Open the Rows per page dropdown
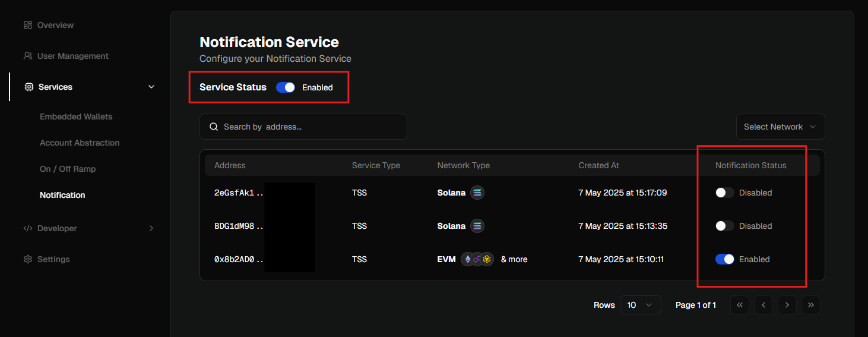This screenshot has width=868, height=337. (640, 305)
